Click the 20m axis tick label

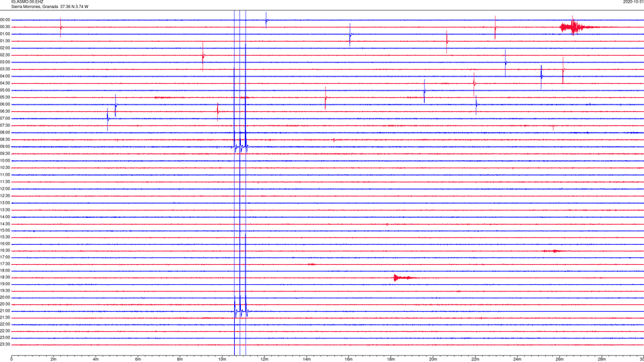coord(433,359)
